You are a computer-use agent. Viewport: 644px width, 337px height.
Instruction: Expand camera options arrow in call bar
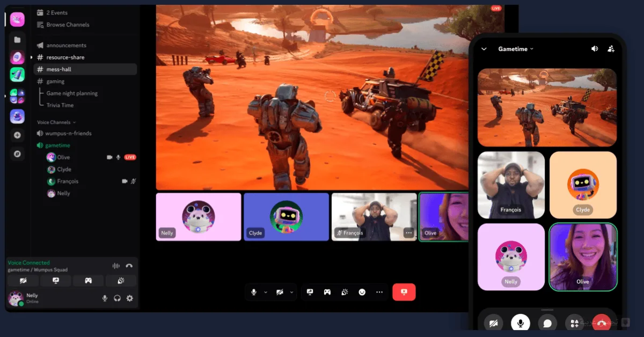(291, 292)
